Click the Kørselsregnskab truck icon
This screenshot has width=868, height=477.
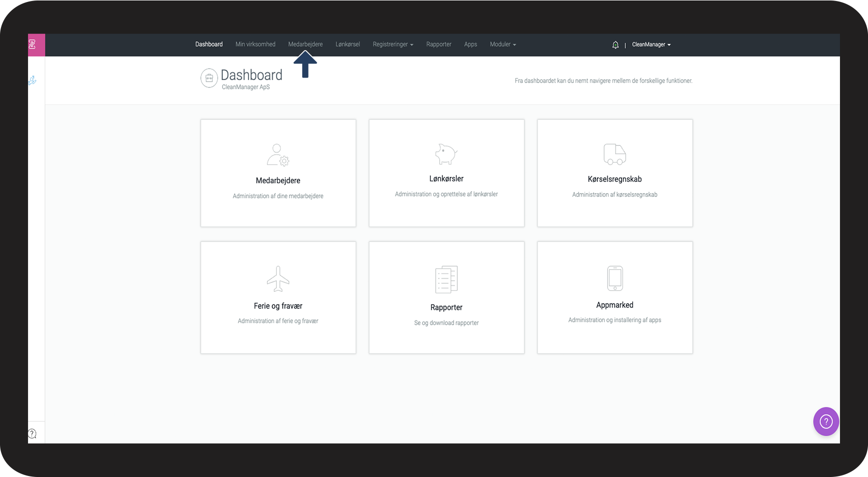tap(615, 154)
